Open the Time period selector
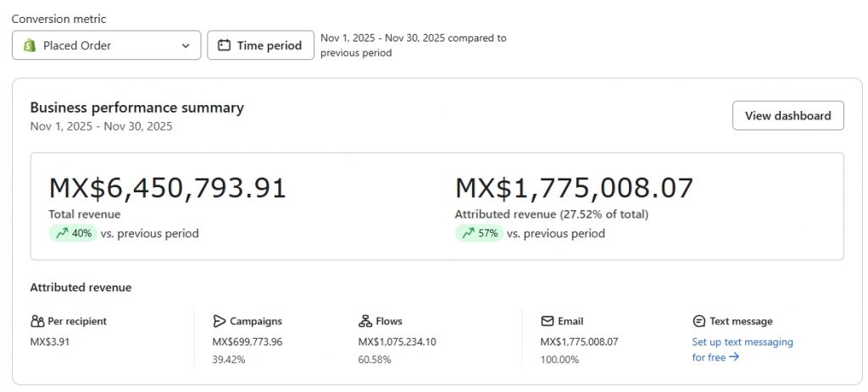The height and width of the screenshot is (392, 868). tap(261, 46)
